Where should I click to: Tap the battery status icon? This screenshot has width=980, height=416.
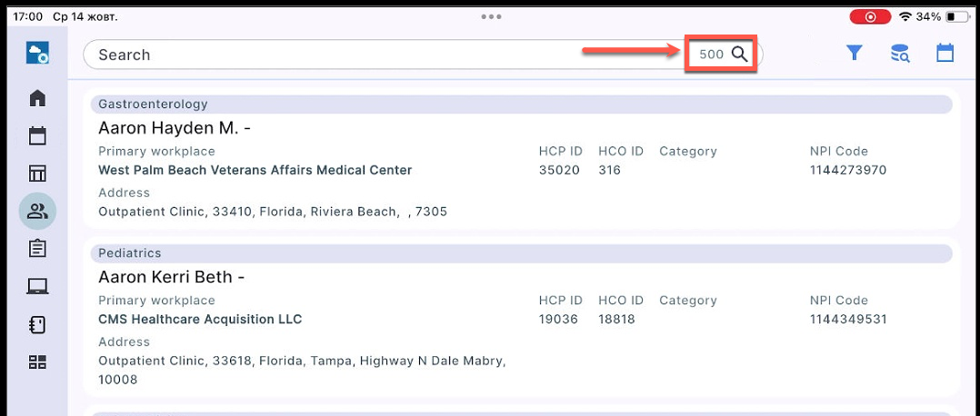(956, 17)
